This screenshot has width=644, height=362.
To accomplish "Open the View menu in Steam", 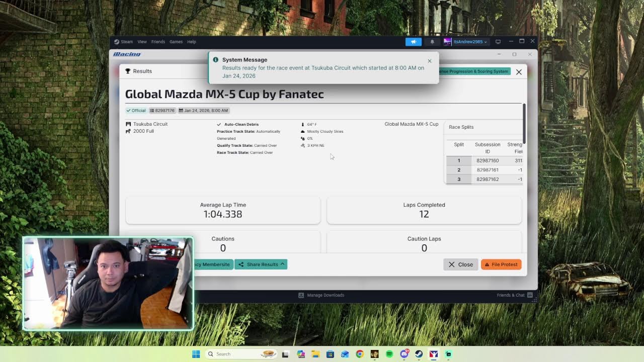I will (x=142, y=42).
